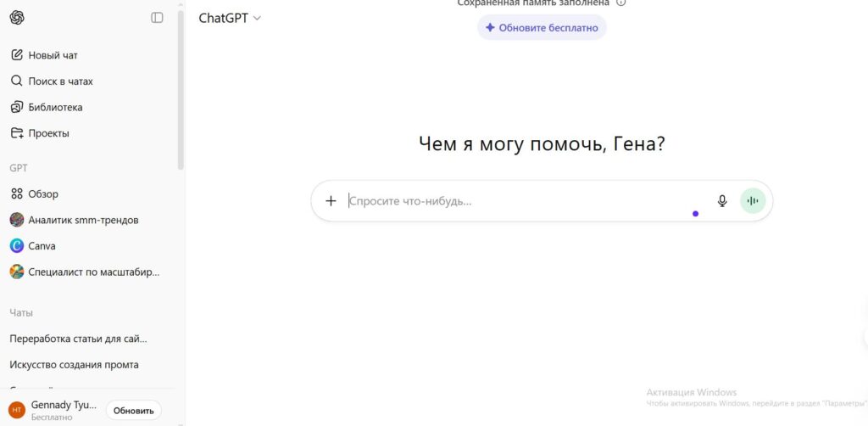Open chat Искусство создания промта
Screen dimensions: 868x426
pyautogui.click(x=74, y=365)
